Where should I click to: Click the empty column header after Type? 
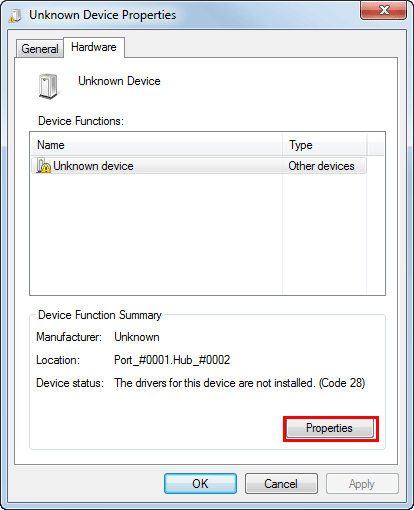pyautogui.click(x=375, y=145)
